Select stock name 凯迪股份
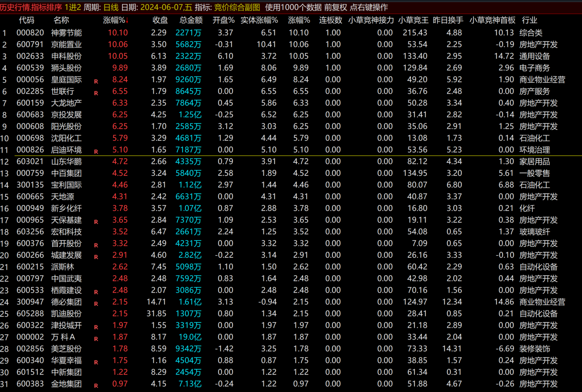Screen dimensions: 582x392 click(x=66, y=314)
